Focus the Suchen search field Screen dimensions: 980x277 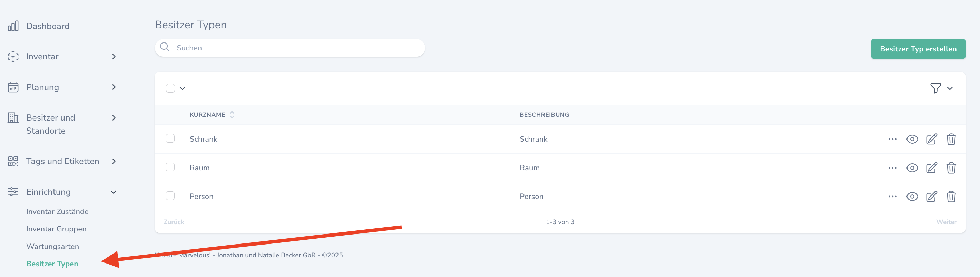[x=297, y=48]
